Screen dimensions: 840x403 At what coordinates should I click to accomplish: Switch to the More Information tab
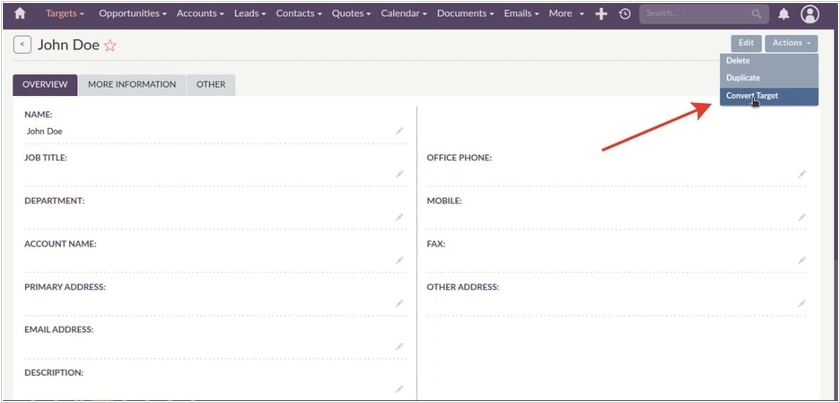[132, 85]
